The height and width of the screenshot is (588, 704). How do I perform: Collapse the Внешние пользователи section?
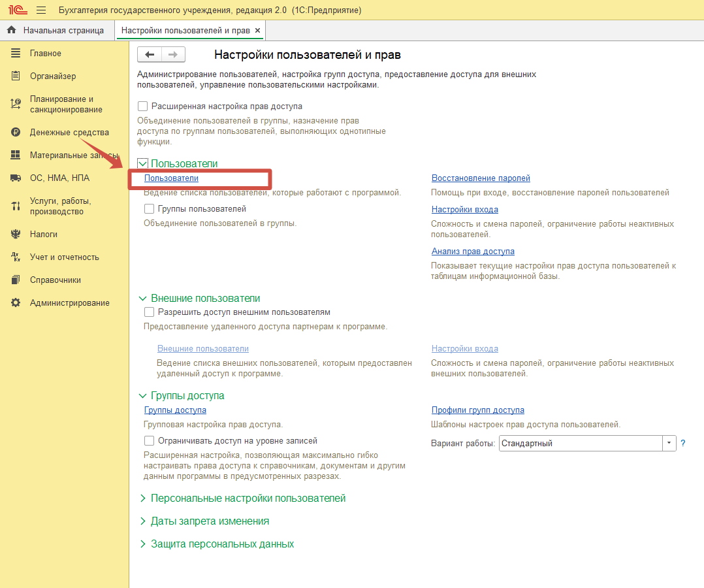[x=143, y=299]
